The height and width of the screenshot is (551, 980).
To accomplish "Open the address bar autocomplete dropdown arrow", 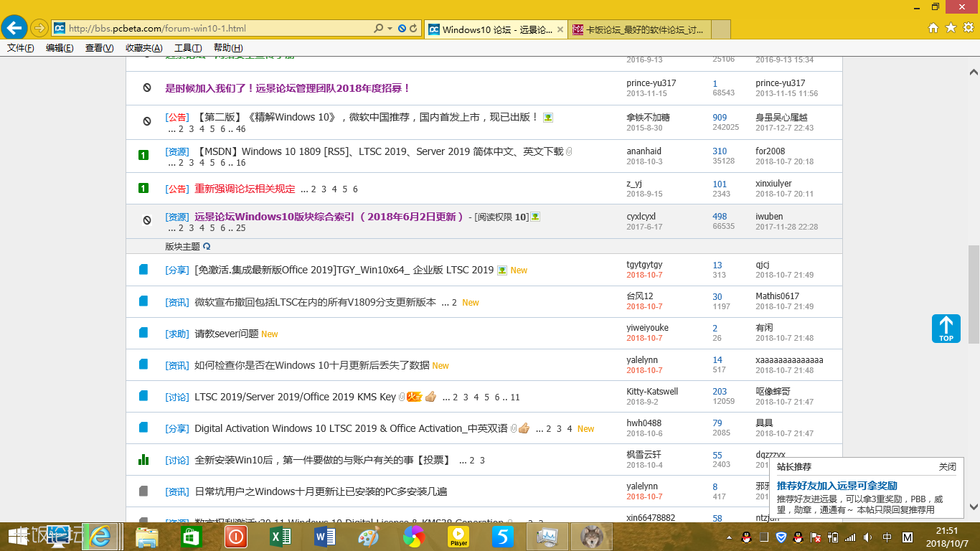I will 390,29.
